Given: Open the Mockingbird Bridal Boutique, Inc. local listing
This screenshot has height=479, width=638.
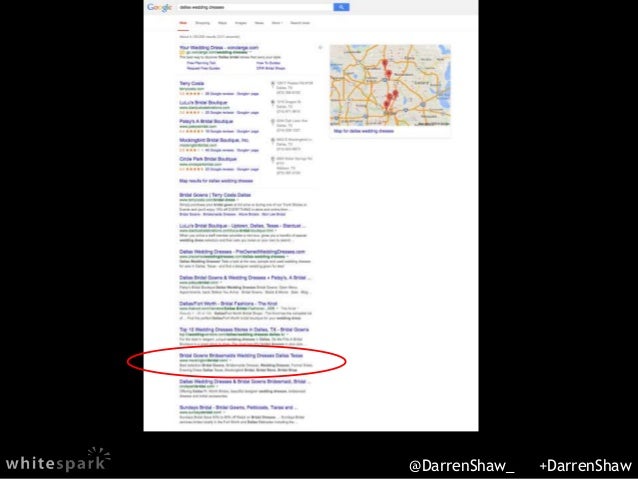Looking at the screenshot, I should (x=214, y=140).
